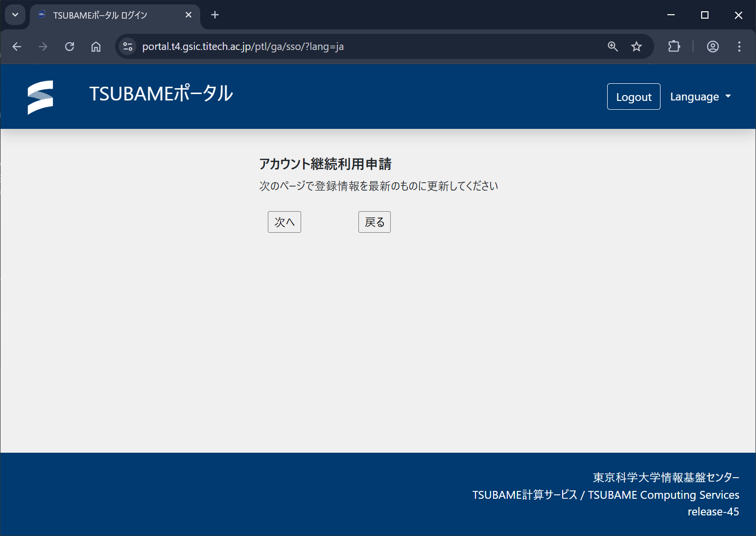Click the TSUBAME portal logo icon
The height and width of the screenshot is (536, 756).
pos(40,97)
